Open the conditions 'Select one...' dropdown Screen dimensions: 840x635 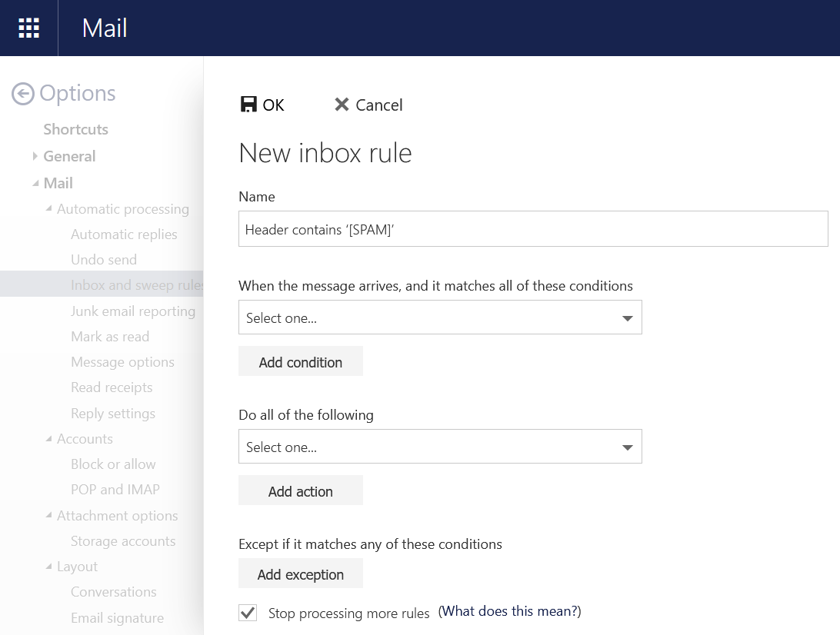pos(440,317)
